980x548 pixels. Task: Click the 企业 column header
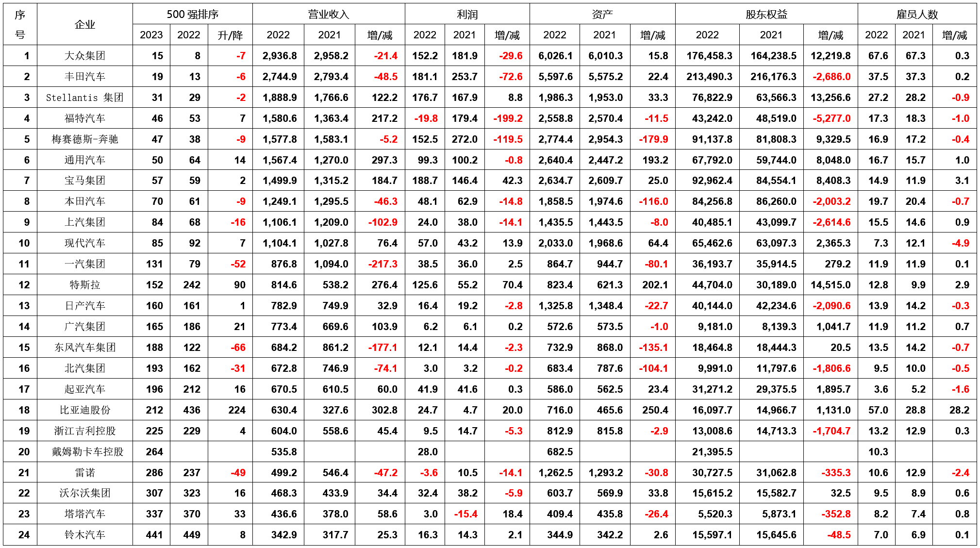[x=85, y=24]
